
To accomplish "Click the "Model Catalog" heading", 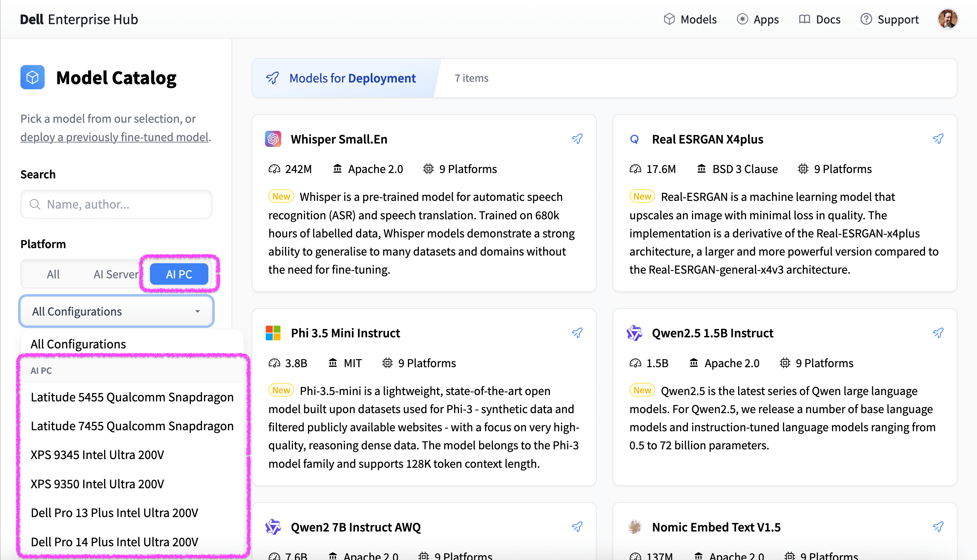I will (116, 78).
